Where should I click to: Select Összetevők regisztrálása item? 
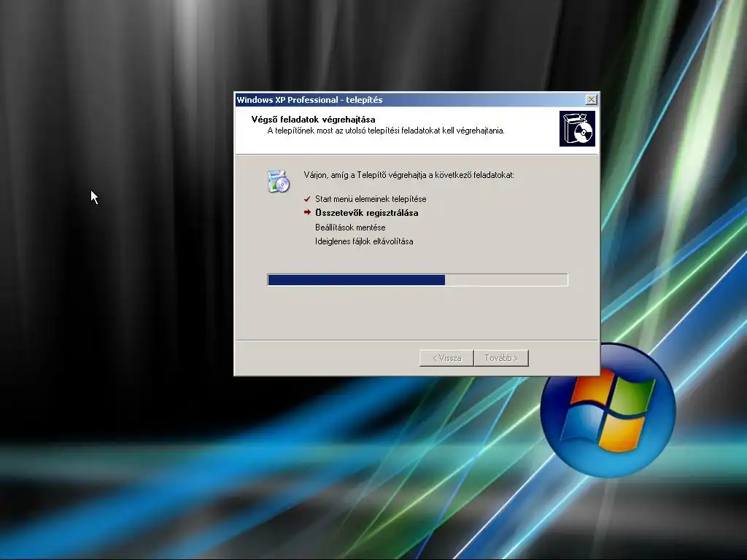point(366,213)
